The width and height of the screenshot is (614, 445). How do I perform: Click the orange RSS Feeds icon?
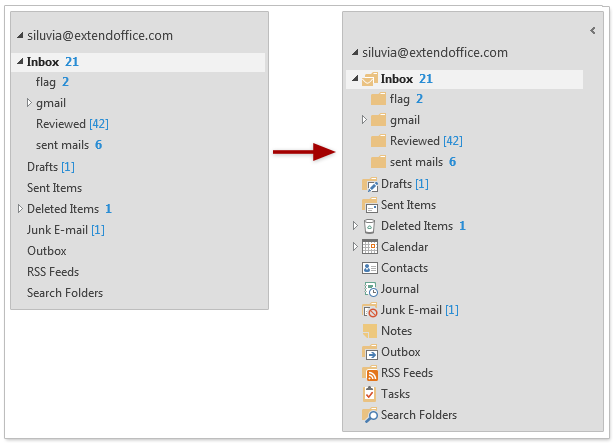[x=370, y=373]
